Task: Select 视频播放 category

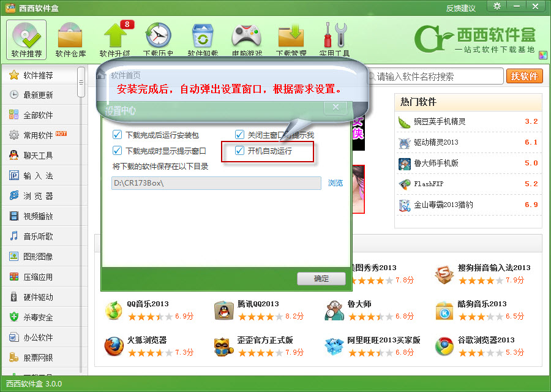Action: point(40,216)
